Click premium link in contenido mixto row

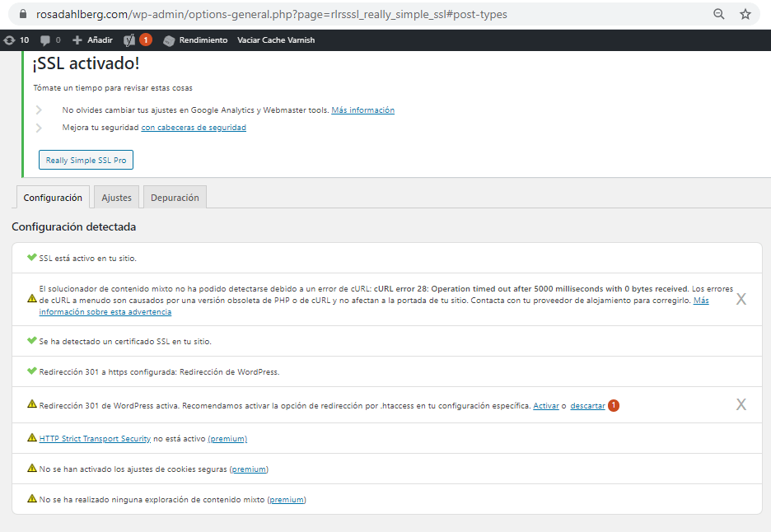click(287, 500)
